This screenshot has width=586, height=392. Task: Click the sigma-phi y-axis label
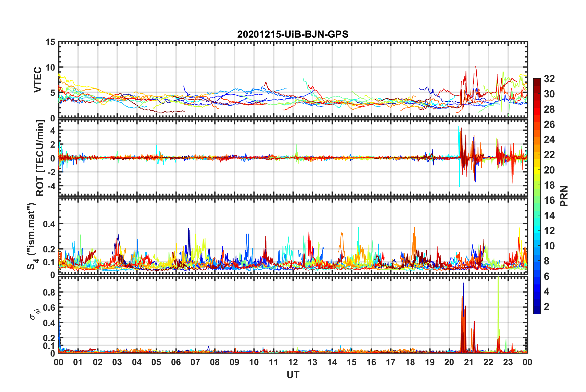[x=35, y=314]
